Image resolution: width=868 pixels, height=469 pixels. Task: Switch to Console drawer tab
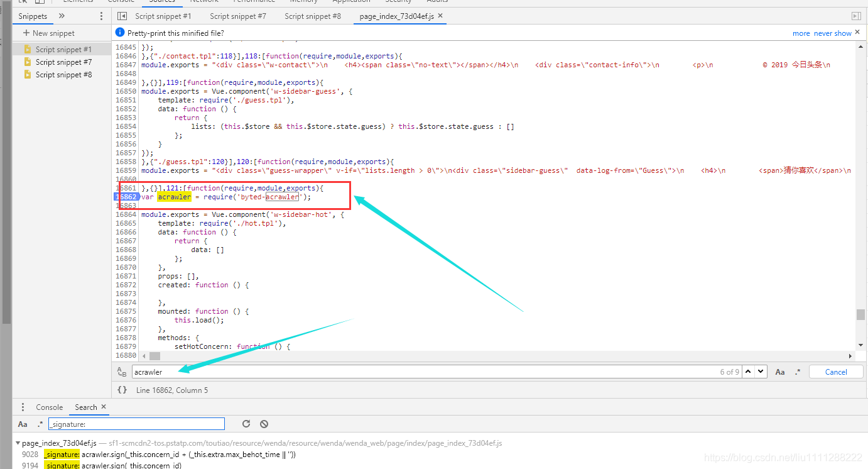click(x=50, y=407)
